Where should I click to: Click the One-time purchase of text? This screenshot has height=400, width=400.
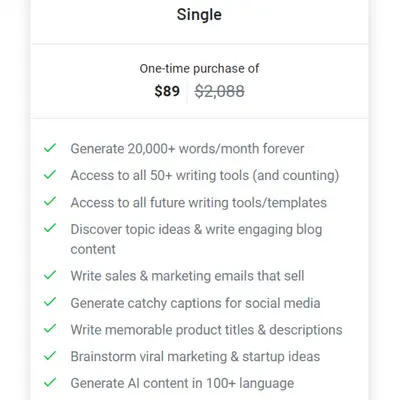199,69
